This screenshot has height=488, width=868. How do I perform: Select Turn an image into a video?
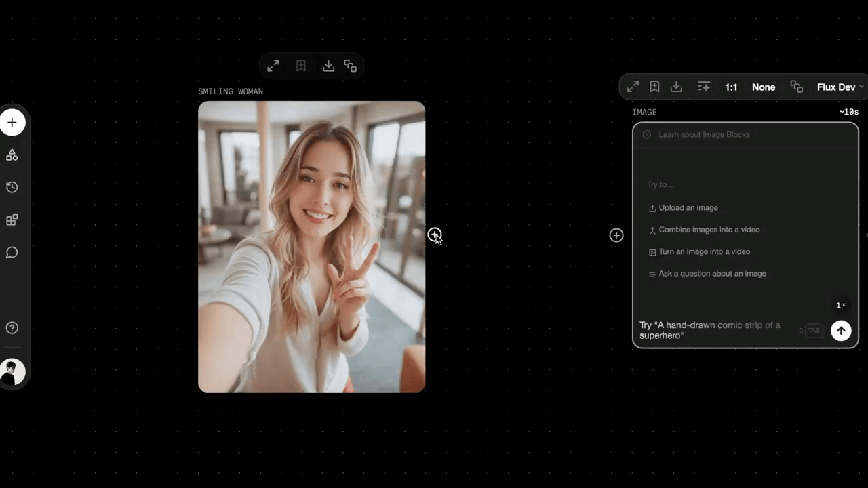click(x=699, y=251)
